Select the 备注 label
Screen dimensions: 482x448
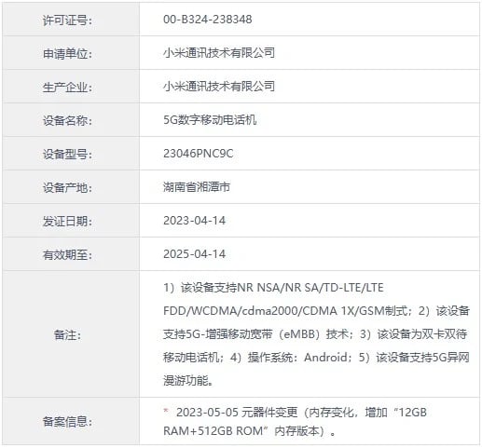click(x=67, y=335)
